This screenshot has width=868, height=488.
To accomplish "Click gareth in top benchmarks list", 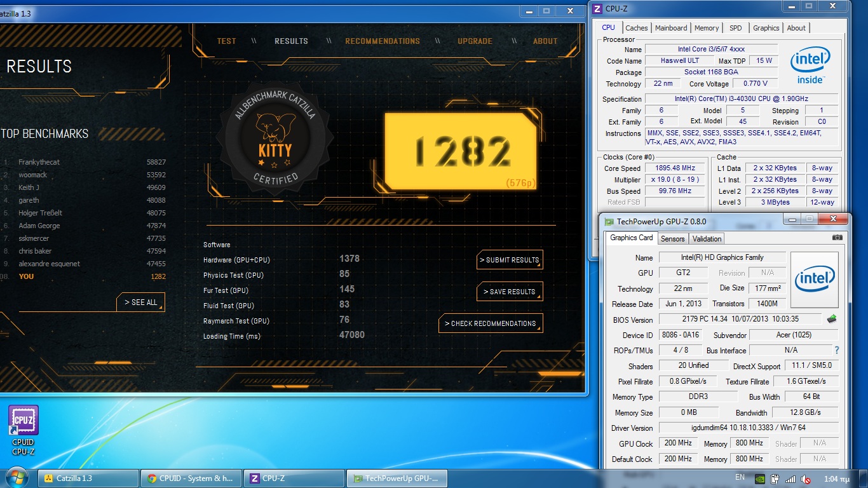I will pyautogui.click(x=29, y=200).
